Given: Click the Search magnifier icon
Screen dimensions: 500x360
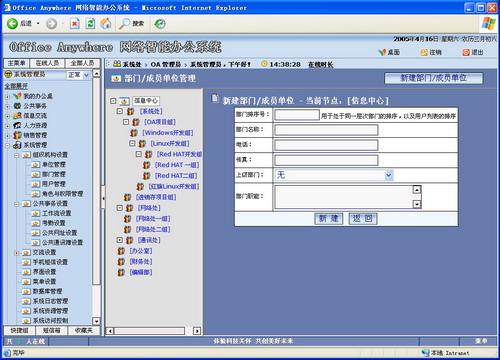Looking at the screenshot, I should click(125, 24).
